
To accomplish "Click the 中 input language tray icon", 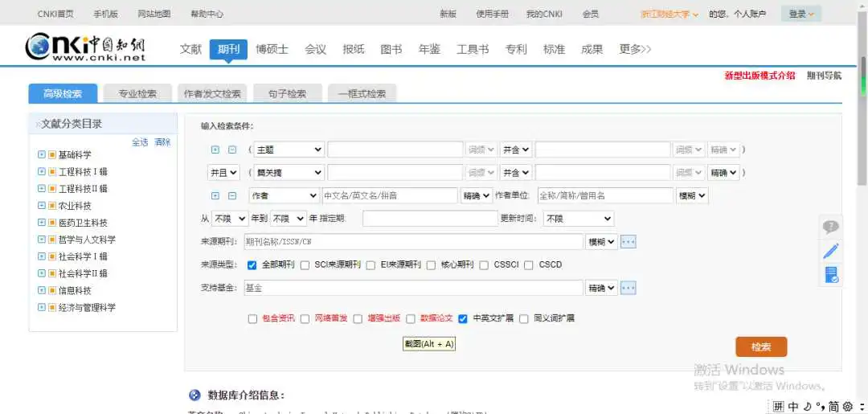I will pyautogui.click(x=792, y=406).
